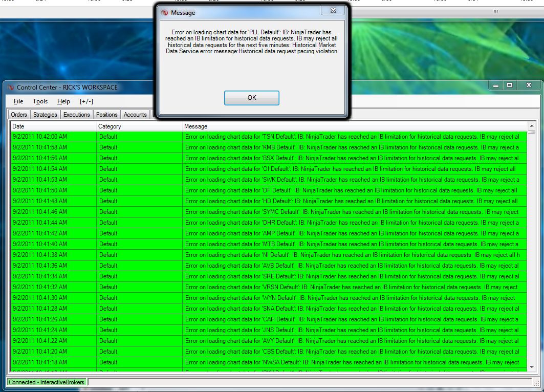Close the Control Center window
544x392 pixels.
(529, 85)
